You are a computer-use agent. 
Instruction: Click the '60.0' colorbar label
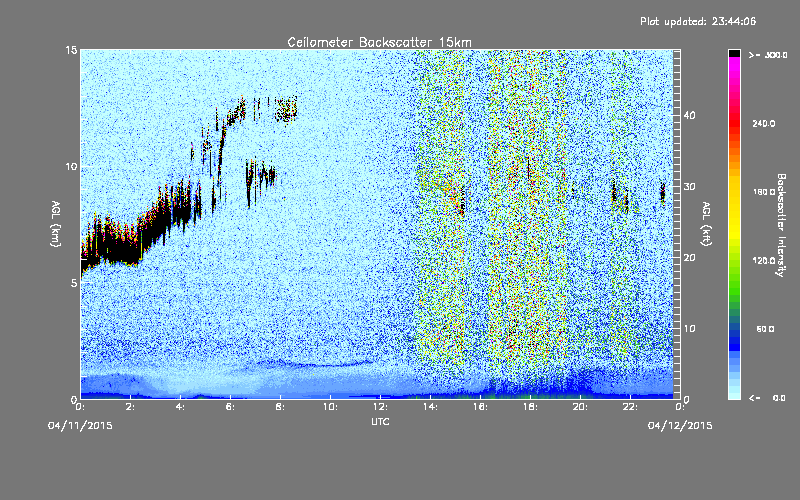[765, 329]
